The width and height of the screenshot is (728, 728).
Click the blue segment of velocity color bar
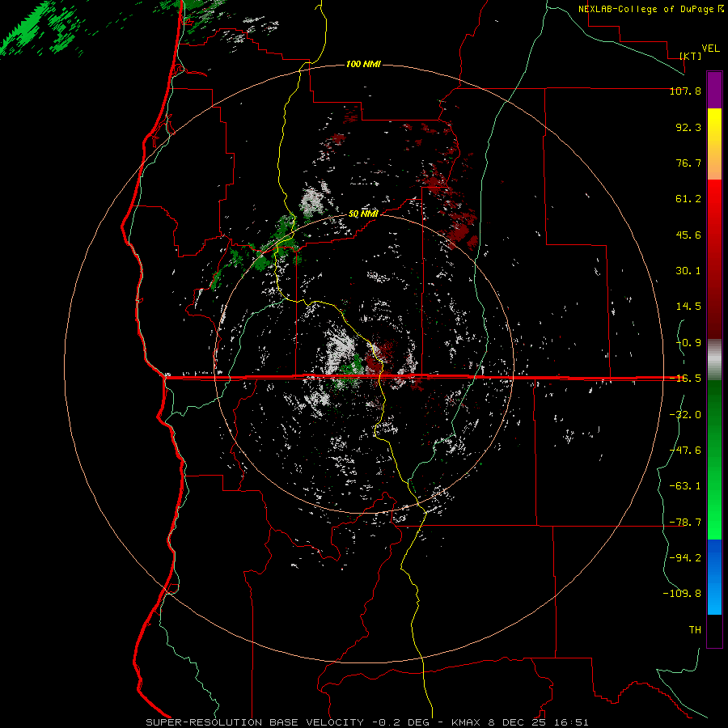pos(714,577)
